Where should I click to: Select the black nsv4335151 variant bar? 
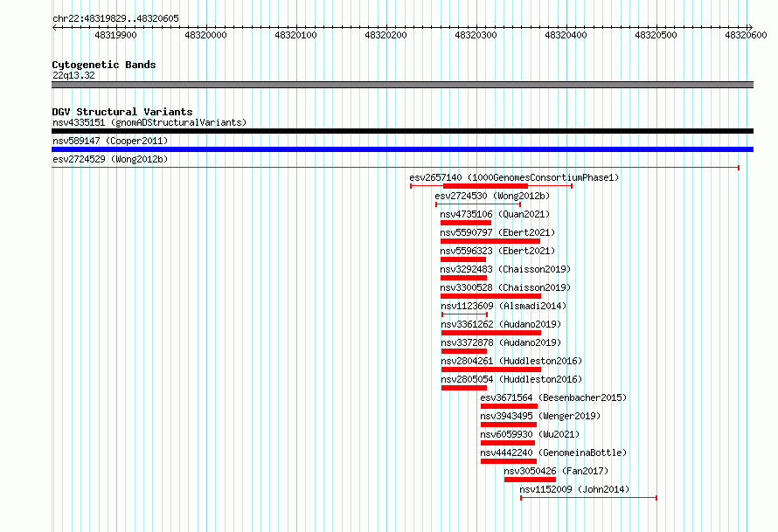tap(402, 131)
